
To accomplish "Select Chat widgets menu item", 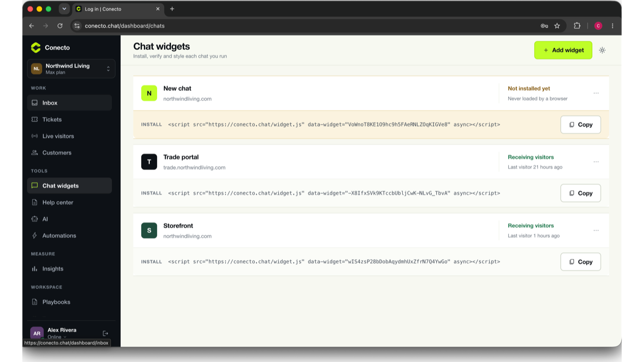I will [69, 185].
